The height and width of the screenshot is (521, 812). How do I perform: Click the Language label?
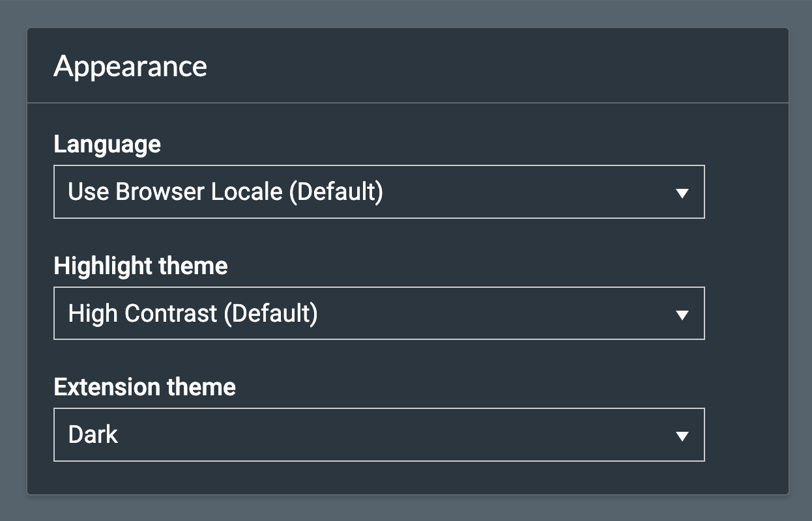(x=108, y=144)
